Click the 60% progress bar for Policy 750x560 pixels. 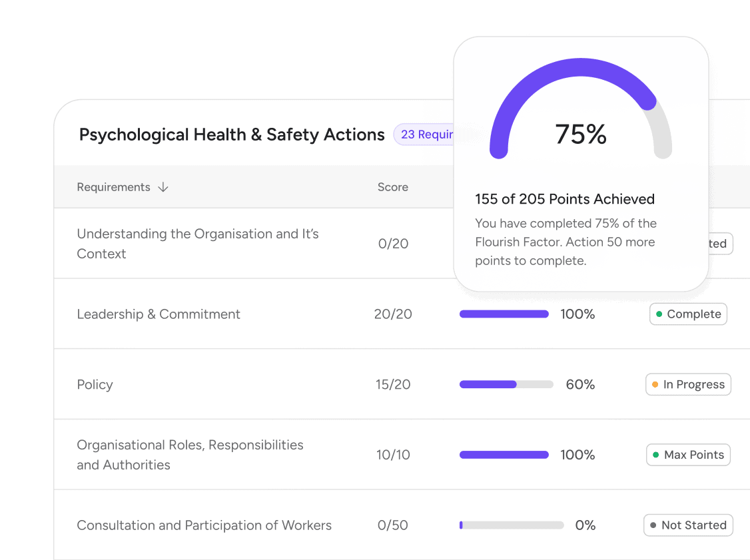point(506,384)
